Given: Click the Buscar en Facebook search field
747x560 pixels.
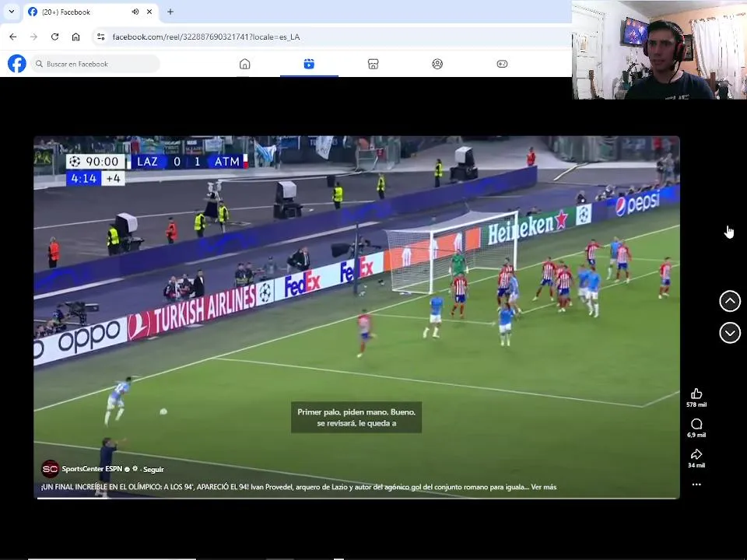Looking at the screenshot, I should click(x=95, y=64).
